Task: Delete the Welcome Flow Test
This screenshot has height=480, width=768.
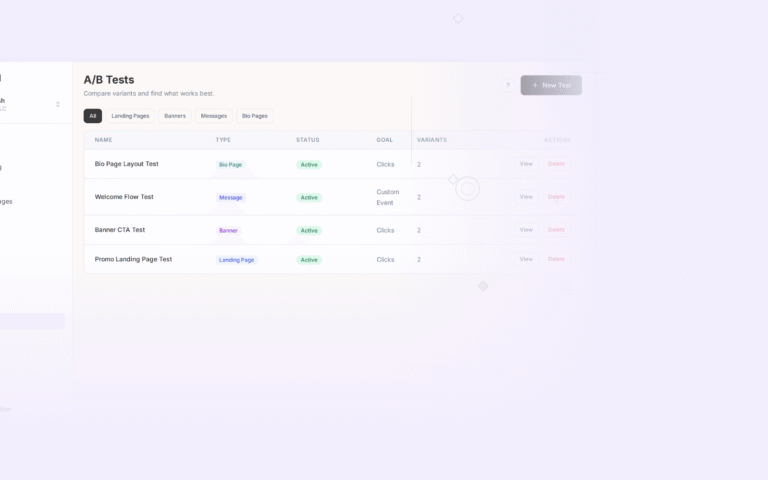Action: tap(556, 197)
